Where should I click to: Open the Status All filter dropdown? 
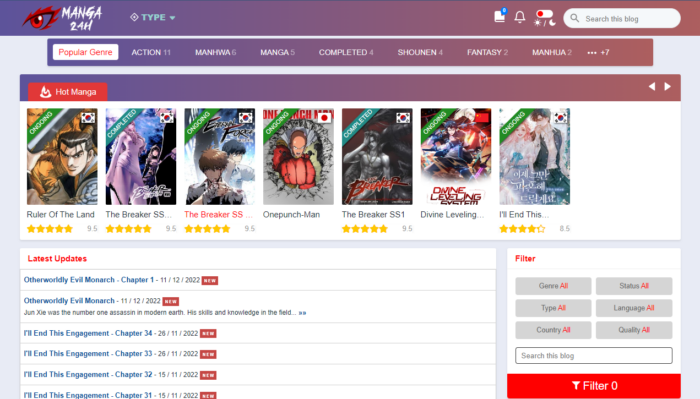click(x=634, y=286)
